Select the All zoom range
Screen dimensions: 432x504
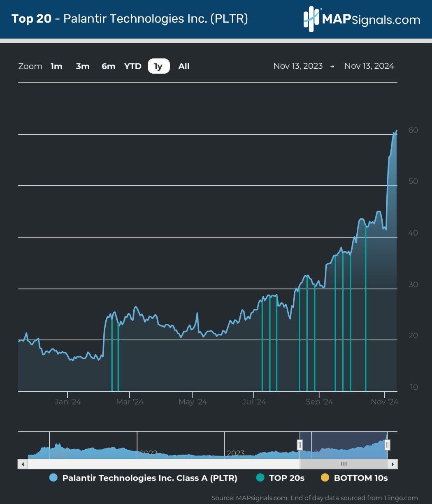pyautogui.click(x=184, y=66)
